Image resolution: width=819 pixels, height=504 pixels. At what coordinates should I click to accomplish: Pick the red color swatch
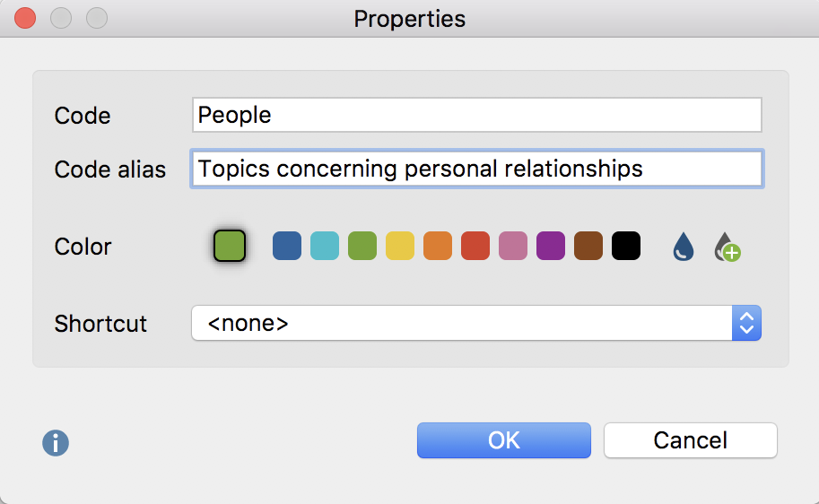coord(475,246)
